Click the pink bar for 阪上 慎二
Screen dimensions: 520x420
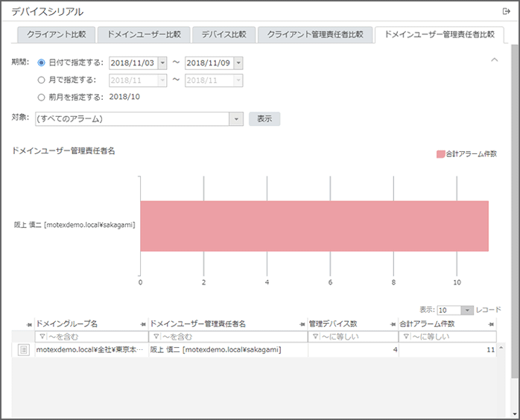point(314,226)
